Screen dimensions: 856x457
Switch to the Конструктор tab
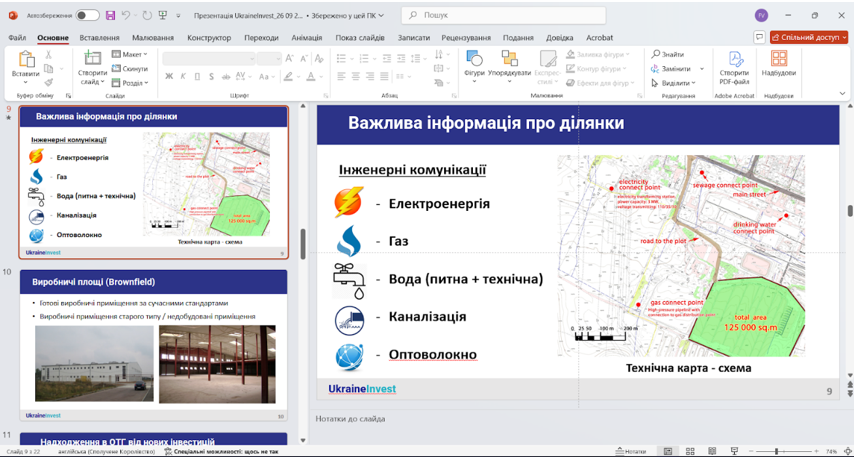point(209,38)
